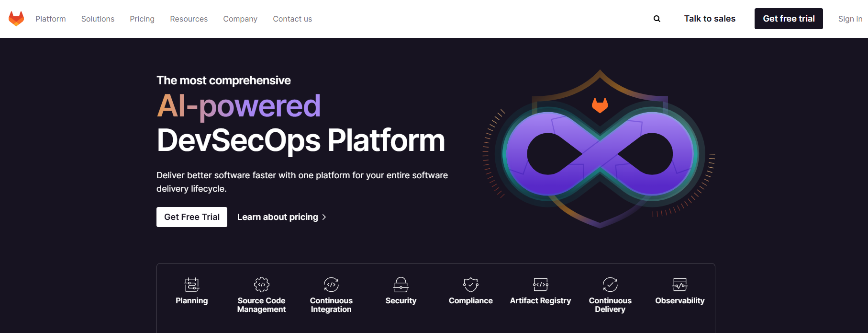The image size is (868, 333).
Task: Go to Contact us page
Action: tap(292, 19)
